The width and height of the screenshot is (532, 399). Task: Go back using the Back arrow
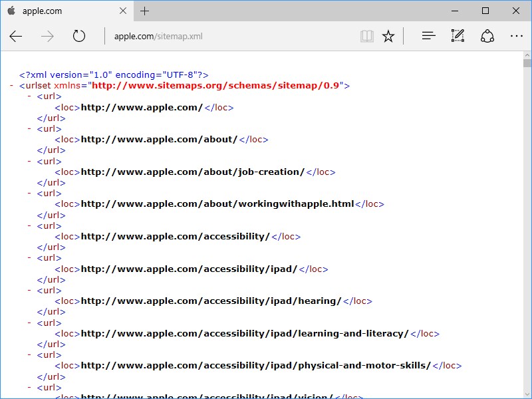[15, 36]
